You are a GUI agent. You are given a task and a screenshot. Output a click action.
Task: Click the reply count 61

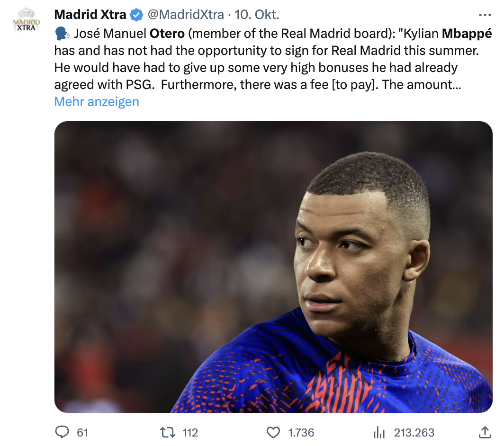point(82,432)
